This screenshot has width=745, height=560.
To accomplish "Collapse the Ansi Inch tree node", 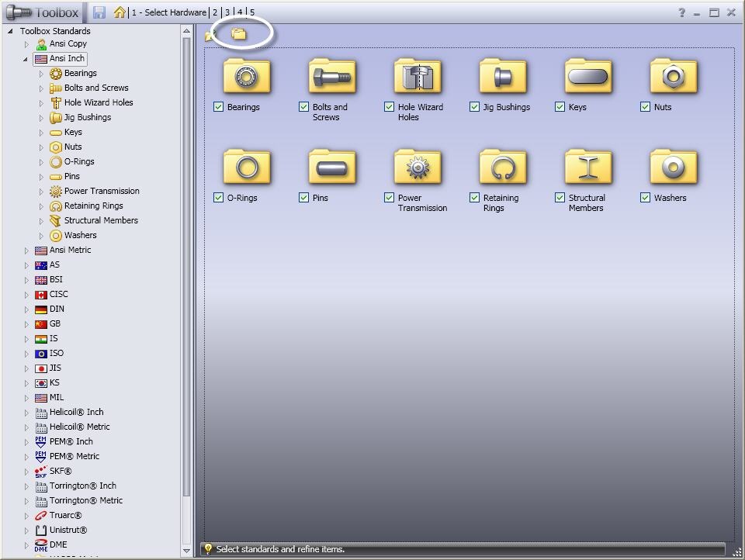I will pos(26,60).
